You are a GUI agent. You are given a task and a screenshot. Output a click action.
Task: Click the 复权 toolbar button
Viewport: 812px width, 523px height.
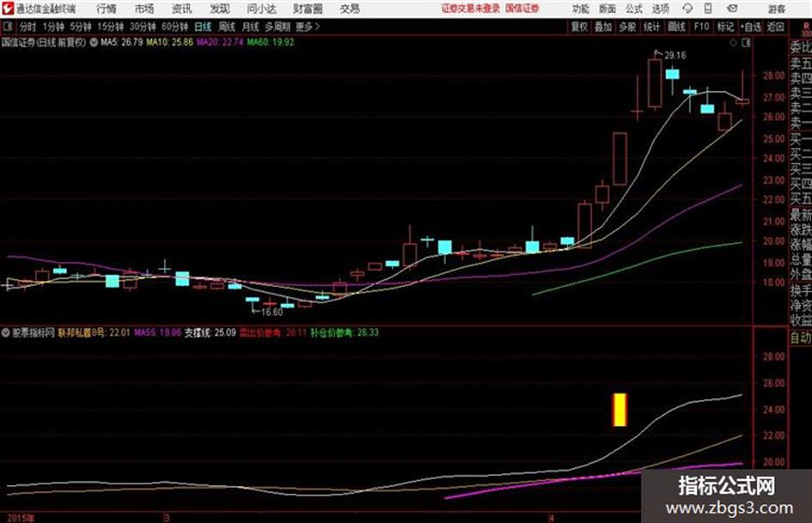point(579,27)
